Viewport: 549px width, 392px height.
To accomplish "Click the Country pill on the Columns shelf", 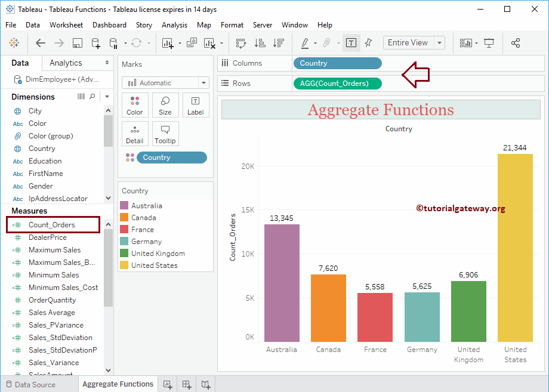I will [x=337, y=63].
